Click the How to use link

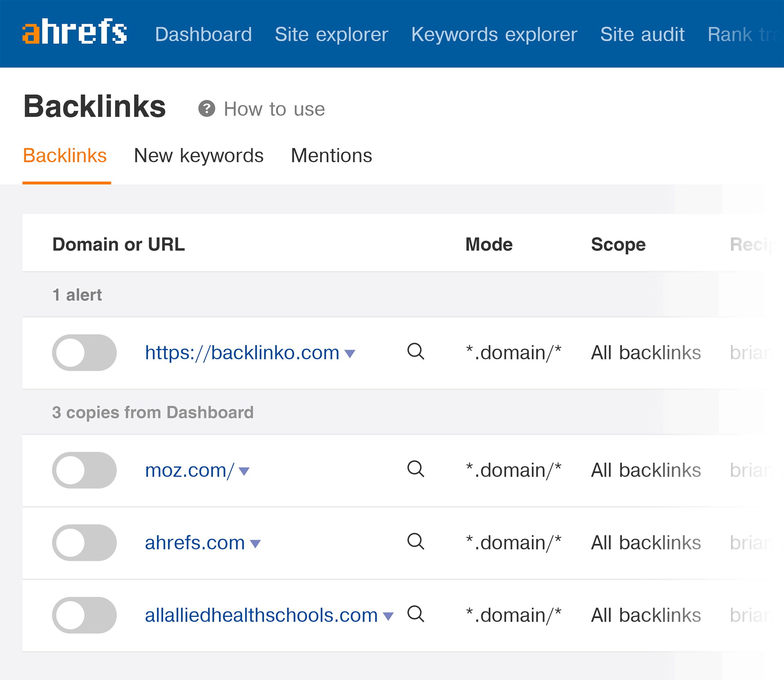click(x=274, y=109)
